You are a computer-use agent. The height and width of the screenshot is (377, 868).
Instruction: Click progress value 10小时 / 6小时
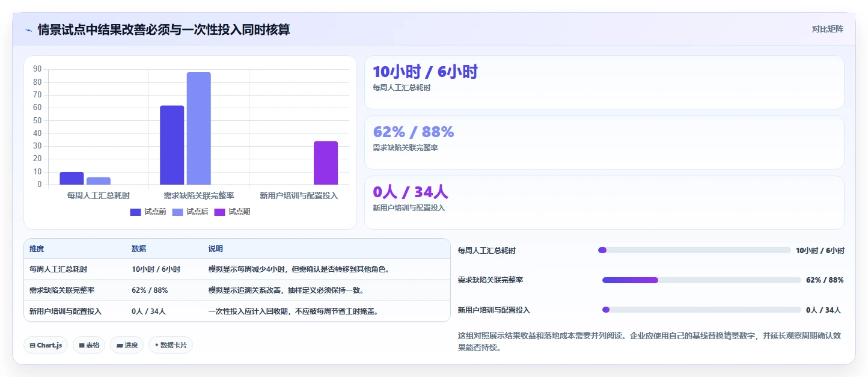[820, 251]
